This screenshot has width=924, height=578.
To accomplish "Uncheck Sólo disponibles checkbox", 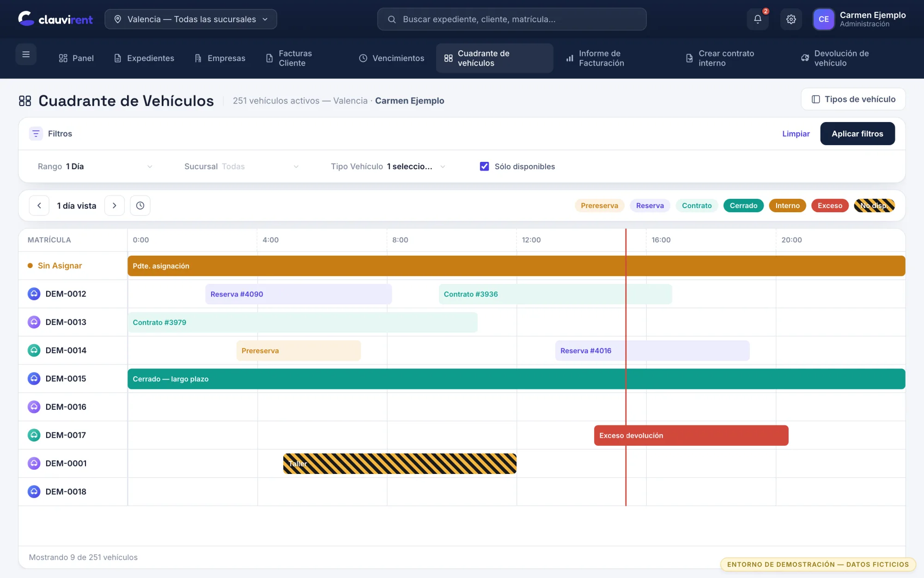I will point(484,166).
